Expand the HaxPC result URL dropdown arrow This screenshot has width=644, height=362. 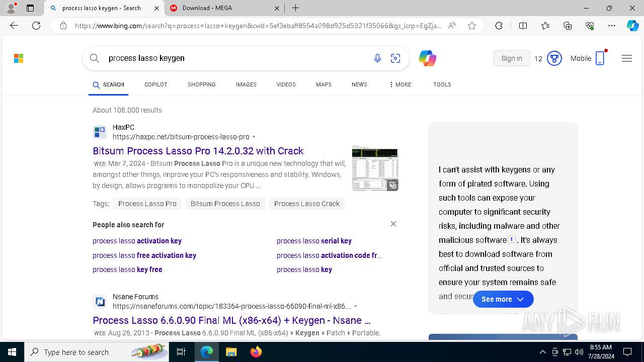click(x=254, y=137)
